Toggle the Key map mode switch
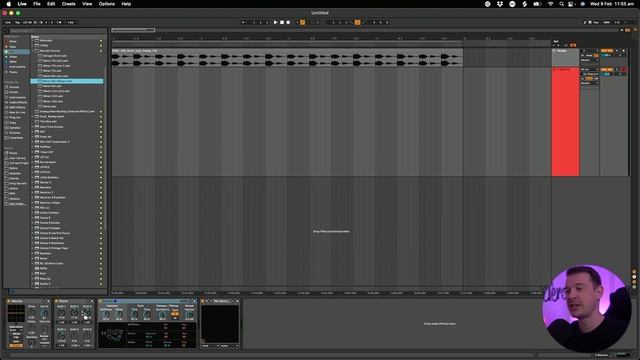Screen dimensions: 640x360 596,22
